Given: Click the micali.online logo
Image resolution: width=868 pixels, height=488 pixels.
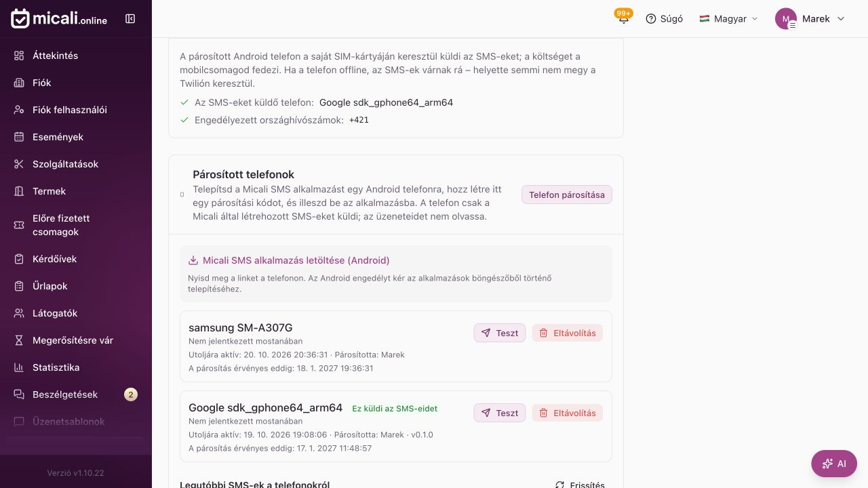Looking at the screenshot, I should pos(59,19).
